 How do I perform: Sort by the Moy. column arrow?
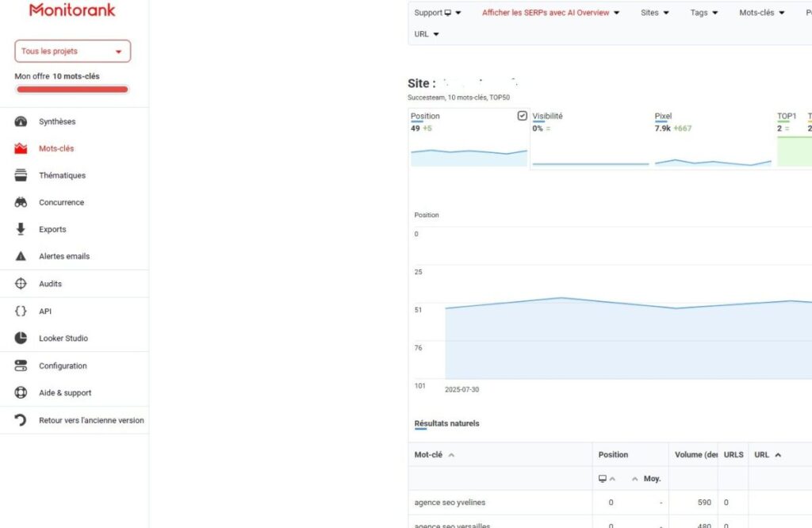point(635,480)
